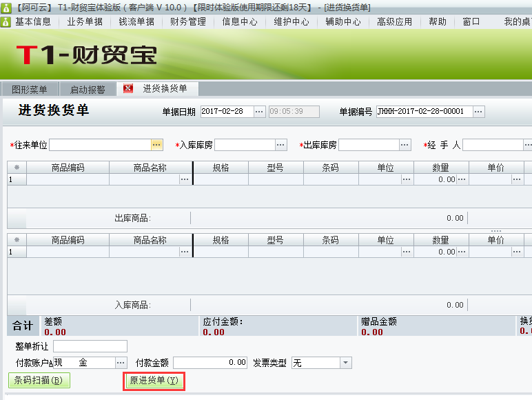Focus the 入库库房 input field
This screenshot has height=400, width=532.
245,145
